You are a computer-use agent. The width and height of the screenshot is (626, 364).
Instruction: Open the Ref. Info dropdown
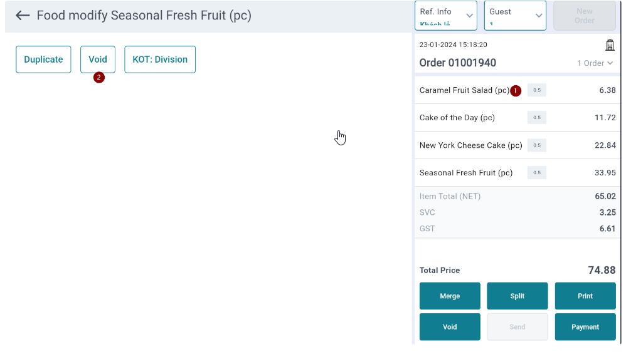pos(446,16)
